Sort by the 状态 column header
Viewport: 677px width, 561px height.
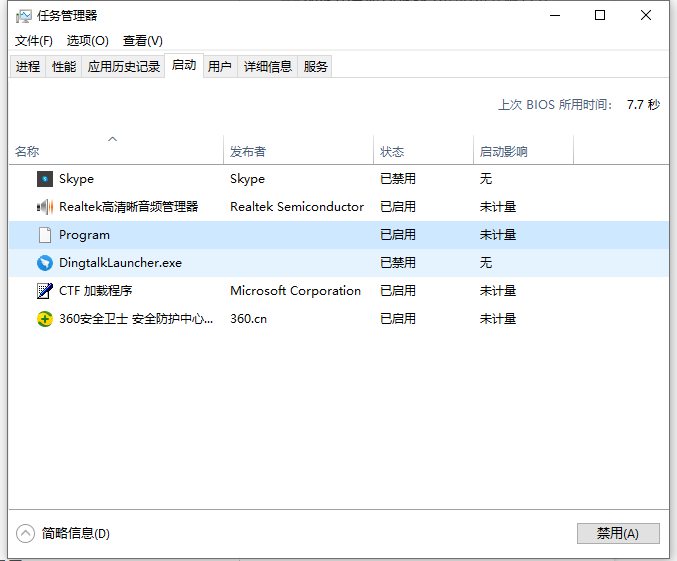click(x=392, y=152)
